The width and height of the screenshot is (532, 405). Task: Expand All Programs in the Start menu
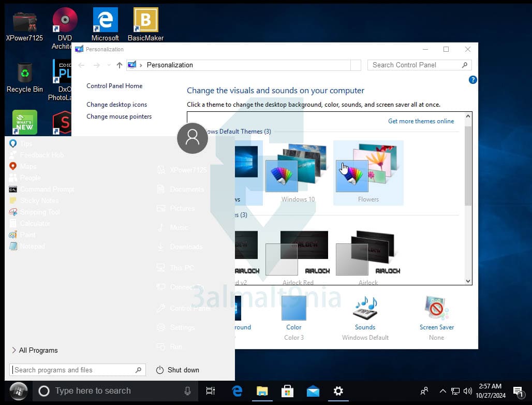35,350
